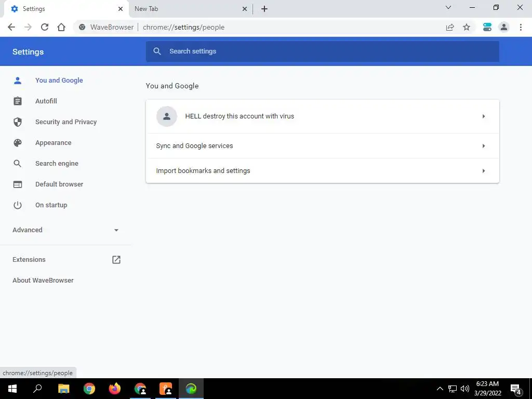Click the Advanced label in the sidebar
The image size is (532, 399).
coord(28,230)
